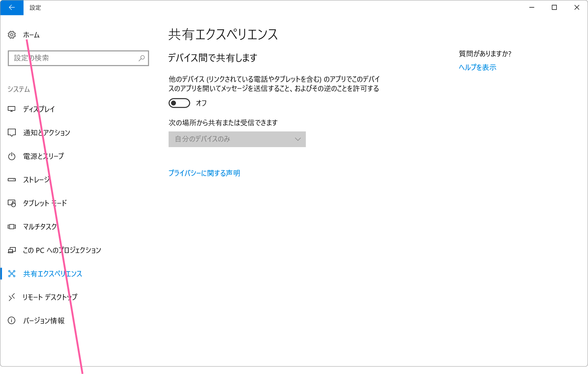
Task: Go to 通知とアクション settings
Action: 47,132
